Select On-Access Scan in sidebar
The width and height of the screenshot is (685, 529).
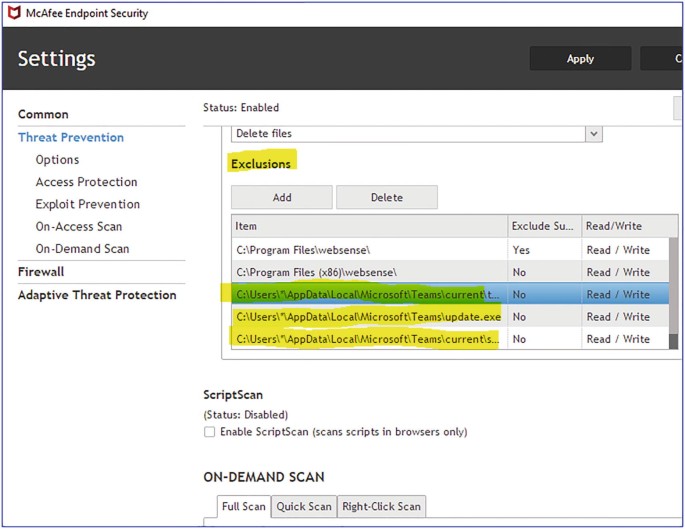click(79, 227)
